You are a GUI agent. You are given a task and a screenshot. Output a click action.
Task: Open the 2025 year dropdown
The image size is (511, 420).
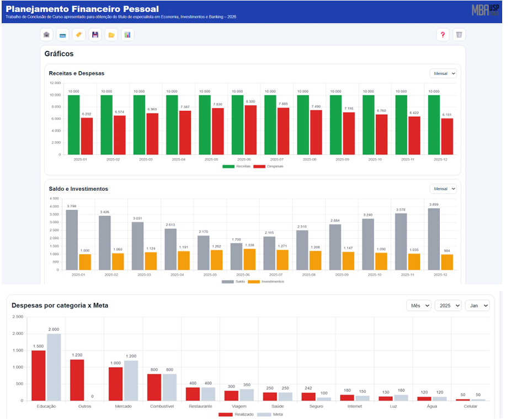click(x=448, y=306)
